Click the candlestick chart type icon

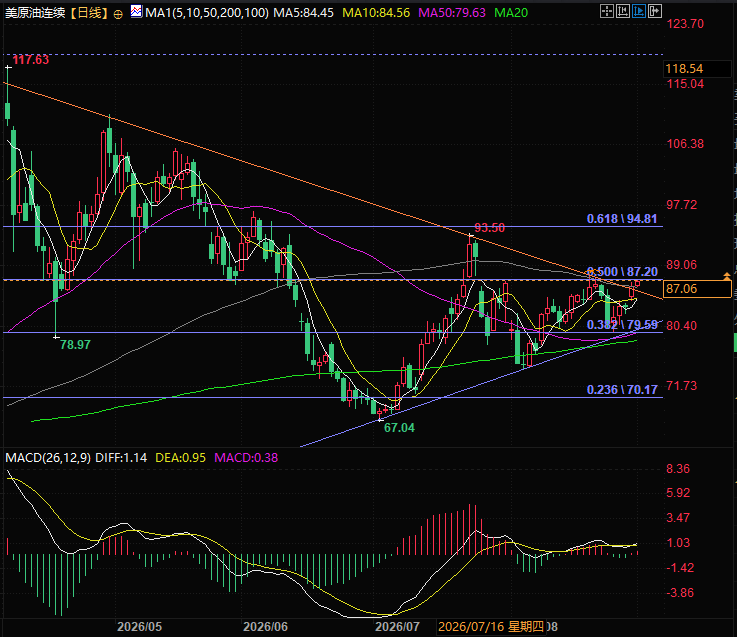[x=623, y=11]
